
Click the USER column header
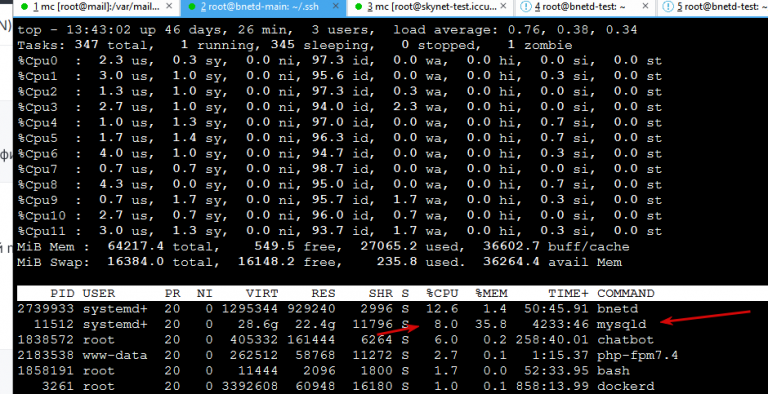[x=98, y=294]
